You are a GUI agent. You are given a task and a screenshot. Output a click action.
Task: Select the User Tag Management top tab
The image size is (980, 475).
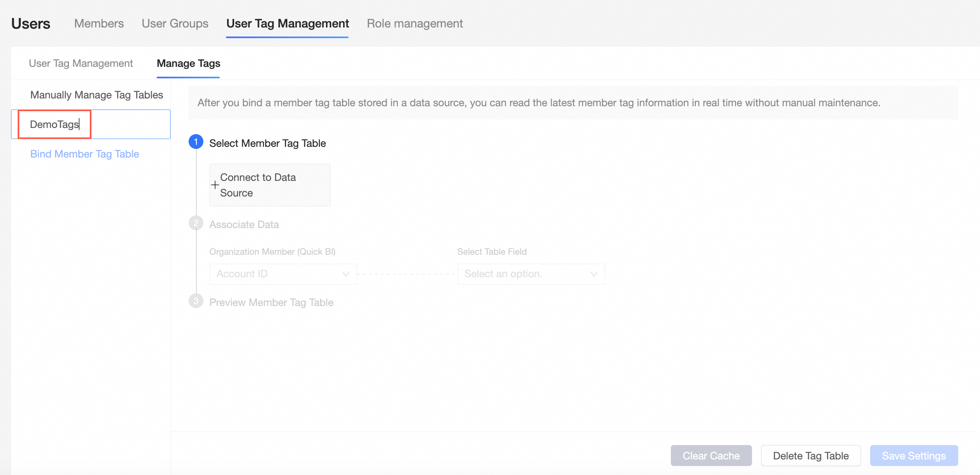click(287, 23)
